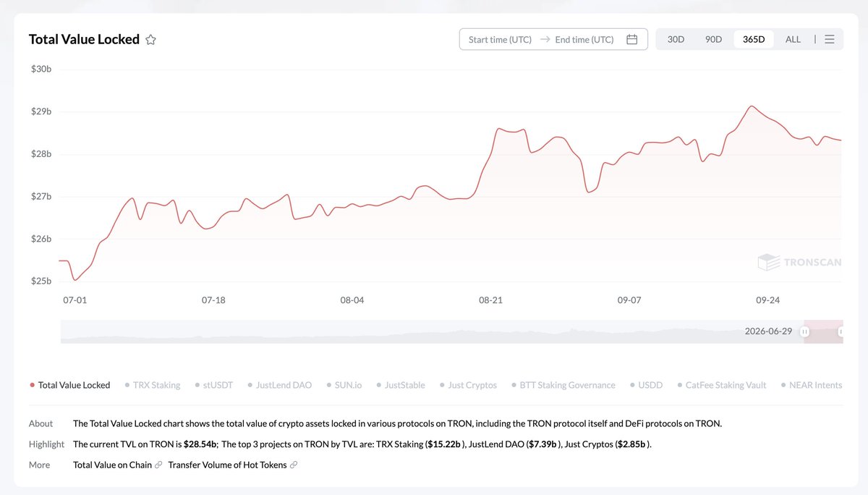Click the $7.39b JustLend DAO value
Viewport: 868px width, 495px height.
pyautogui.click(x=542, y=444)
